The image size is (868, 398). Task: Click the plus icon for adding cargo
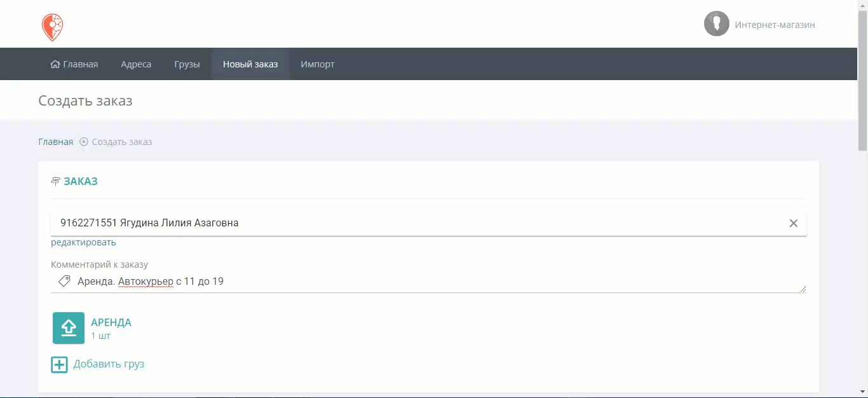pos(59,364)
